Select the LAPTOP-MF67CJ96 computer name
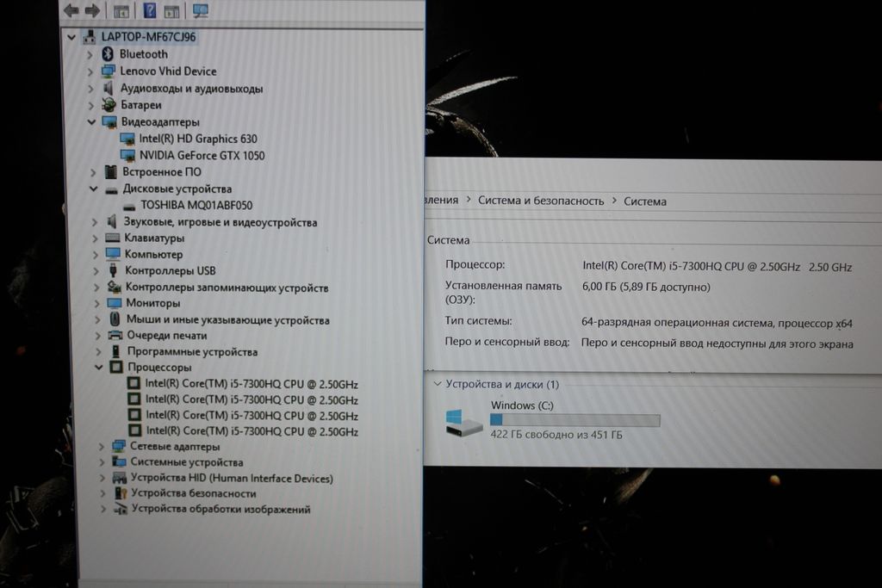This screenshot has width=882, height=588. 148,37
